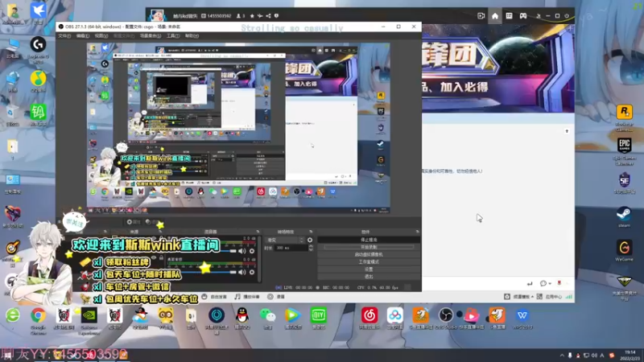644x362 pixels.
Task: Pop out the mixer dock panel
Action: click(x=258, y=232)
